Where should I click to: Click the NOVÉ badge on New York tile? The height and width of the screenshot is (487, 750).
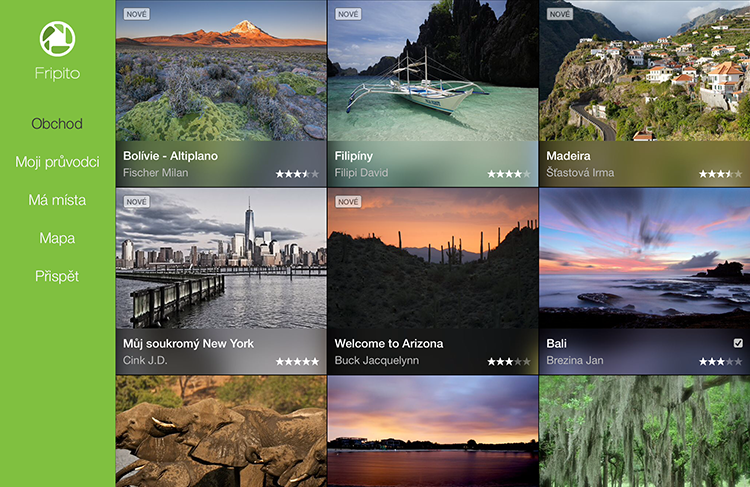(x=136, y=201)
